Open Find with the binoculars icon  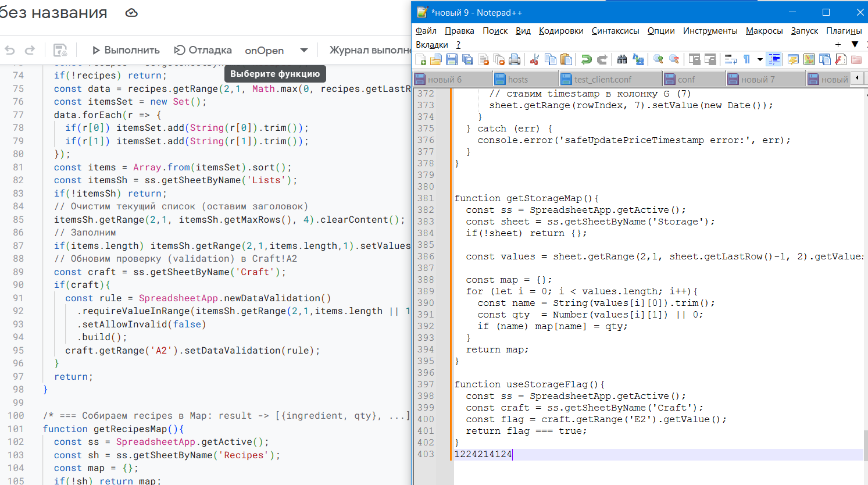(622, 59)
